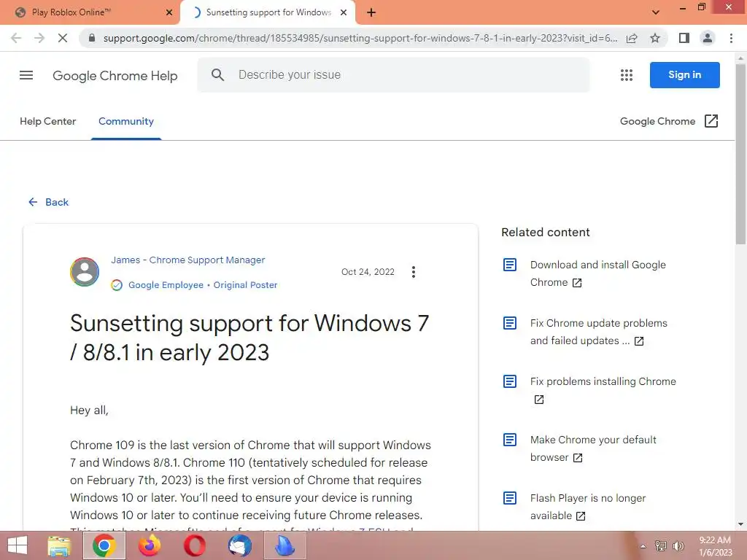The width and height of the screenshot is (747, 560).
Task: Bookmark this page with the star icon
Action: click(x=655, y=38)
